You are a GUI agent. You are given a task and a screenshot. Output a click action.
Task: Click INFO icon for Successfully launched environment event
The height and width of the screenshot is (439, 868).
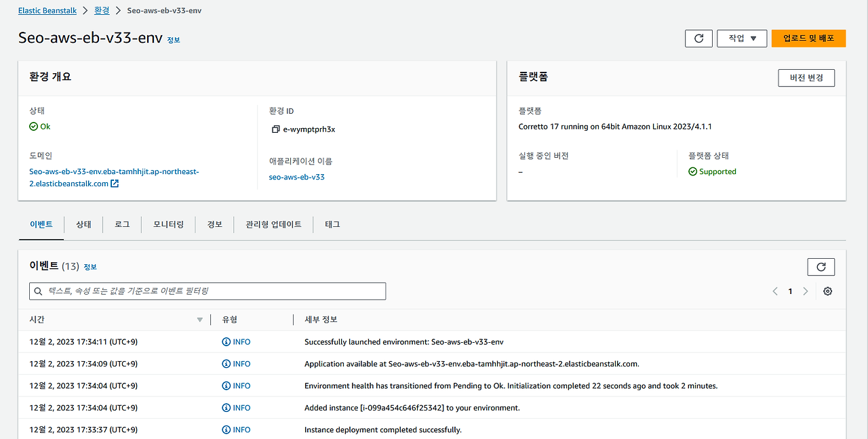(226, 342)
